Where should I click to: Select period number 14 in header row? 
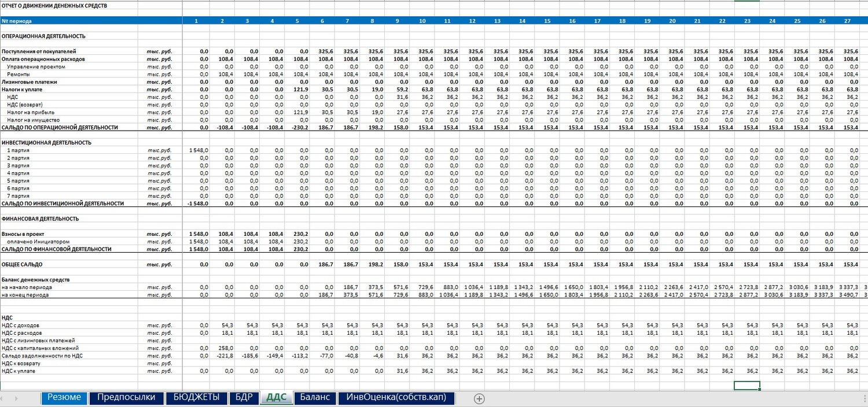(522, 21)
